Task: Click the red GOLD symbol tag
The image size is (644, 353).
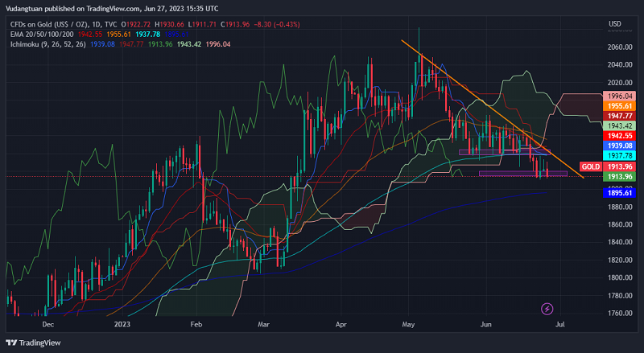Action: [x=590, y=166]
